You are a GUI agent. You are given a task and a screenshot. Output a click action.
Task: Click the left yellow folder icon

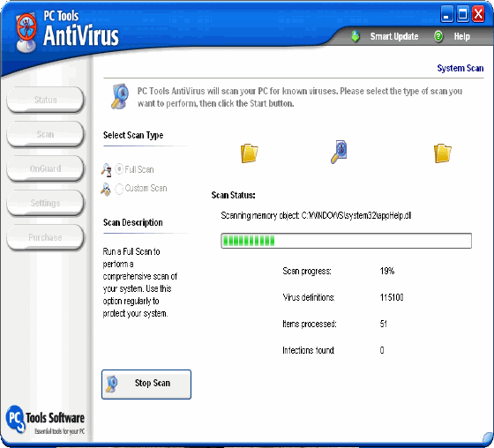(249, 153)
